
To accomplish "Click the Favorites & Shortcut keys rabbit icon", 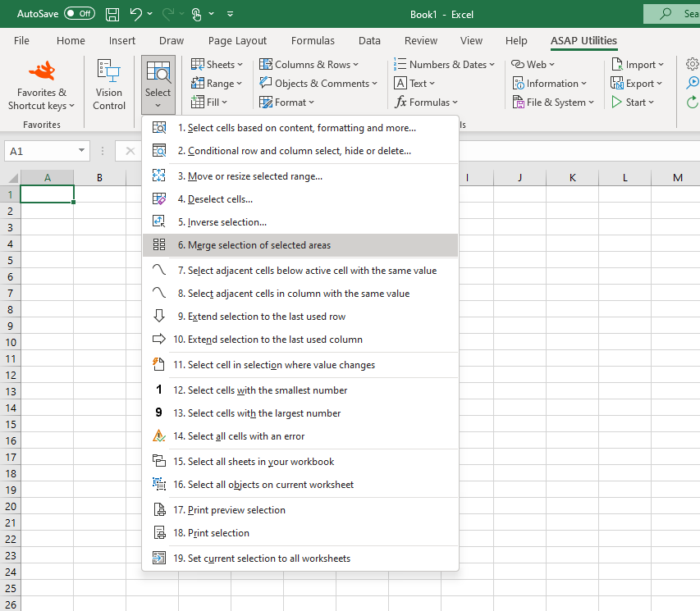I will click(x=42, y=71).
